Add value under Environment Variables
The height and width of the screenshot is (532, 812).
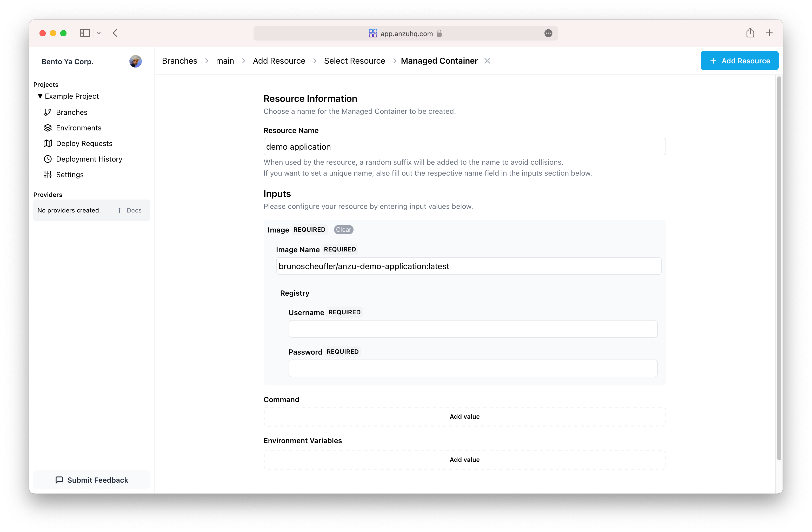coord(464,460)
